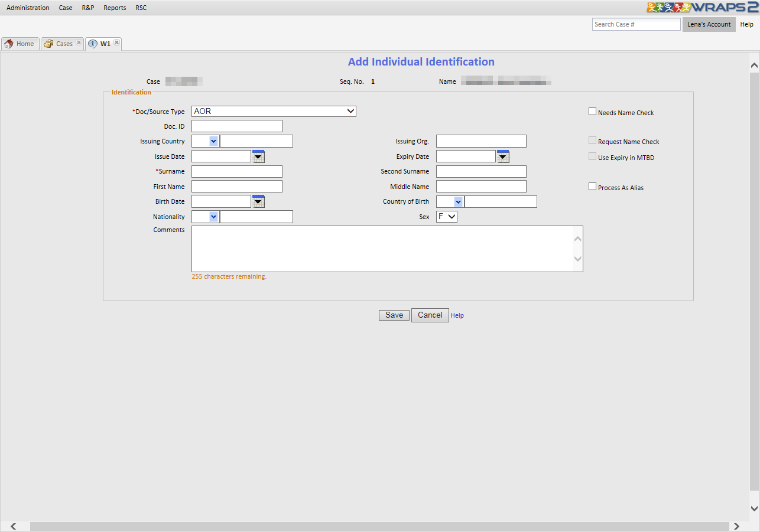Tick the Request Name Check checkbox
This screenshot has width=760, height=532.
click(592, 141)
